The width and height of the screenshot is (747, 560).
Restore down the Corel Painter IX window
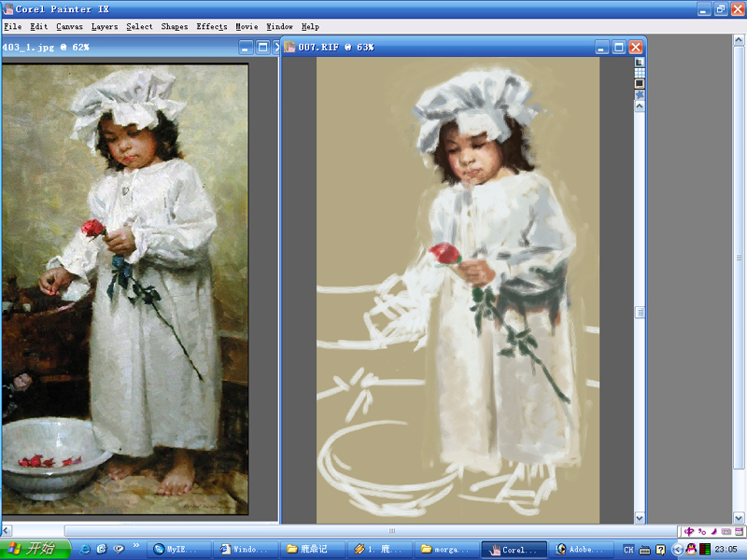(x=721, y=9)
